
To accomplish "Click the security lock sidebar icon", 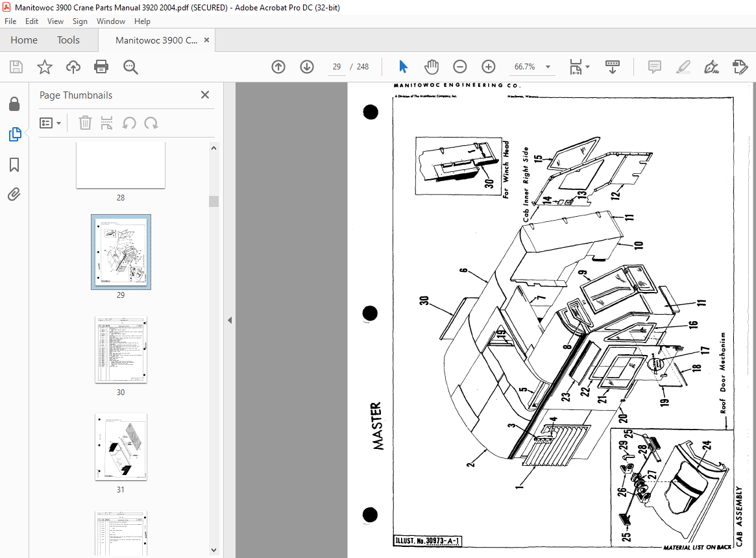I will coord(14,104).
